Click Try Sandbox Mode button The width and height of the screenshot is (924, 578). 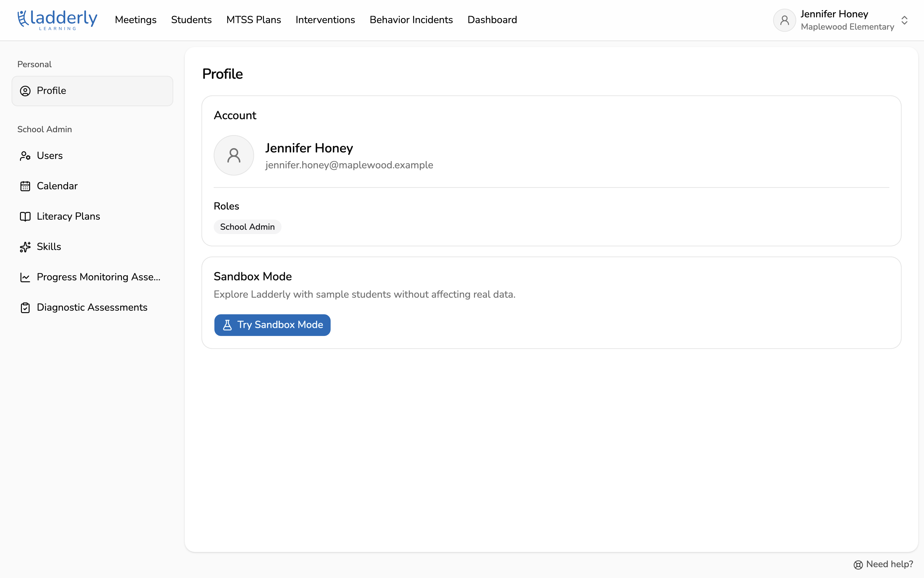[x=272, y=325]
